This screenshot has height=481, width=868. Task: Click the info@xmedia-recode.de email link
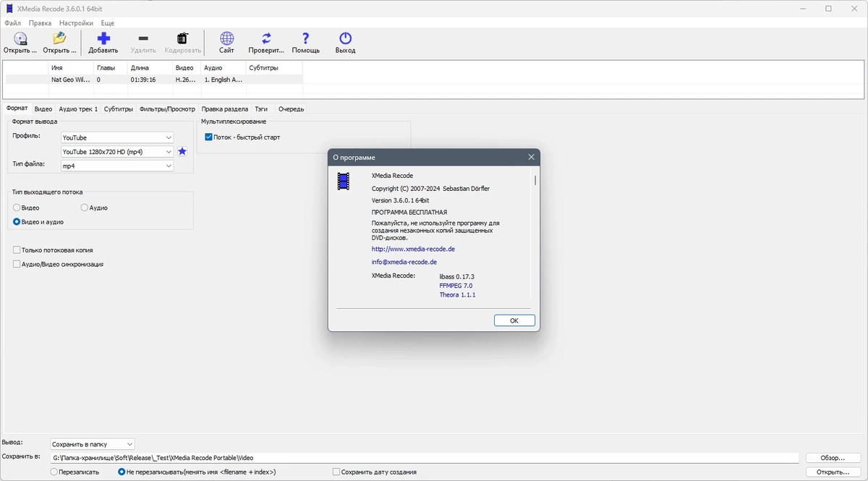(404, 262)
